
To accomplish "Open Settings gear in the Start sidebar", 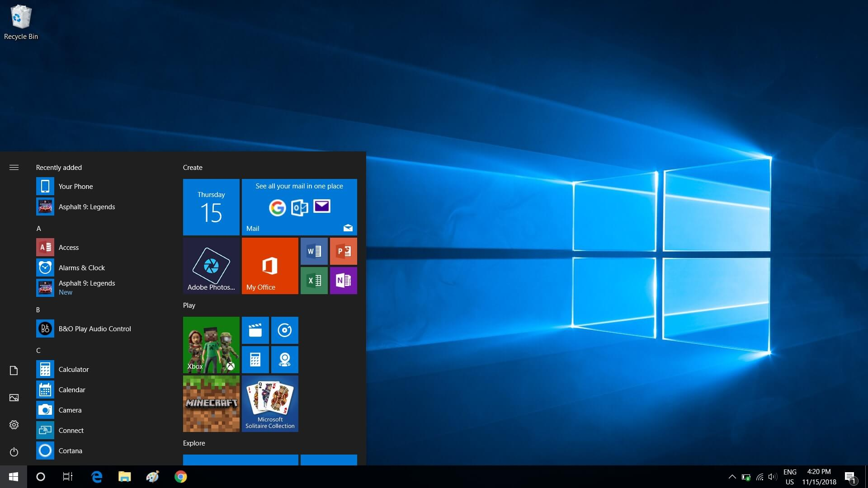I will coord(14,424).
